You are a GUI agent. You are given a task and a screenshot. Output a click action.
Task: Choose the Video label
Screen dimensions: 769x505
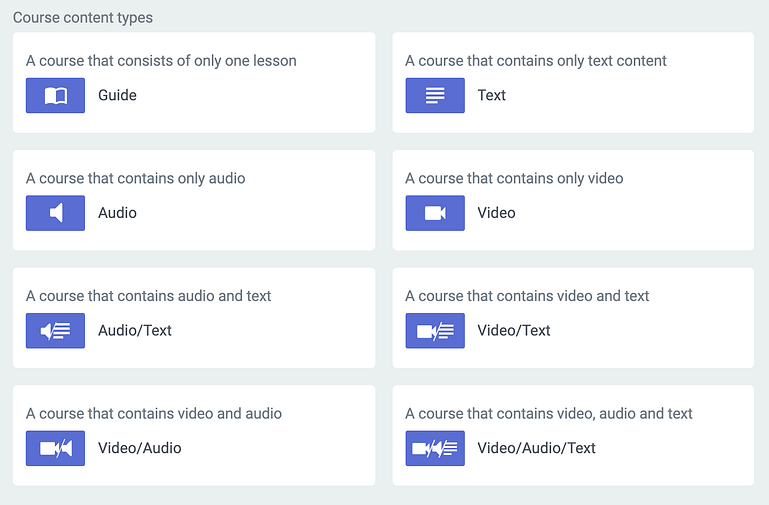[496, 213]
